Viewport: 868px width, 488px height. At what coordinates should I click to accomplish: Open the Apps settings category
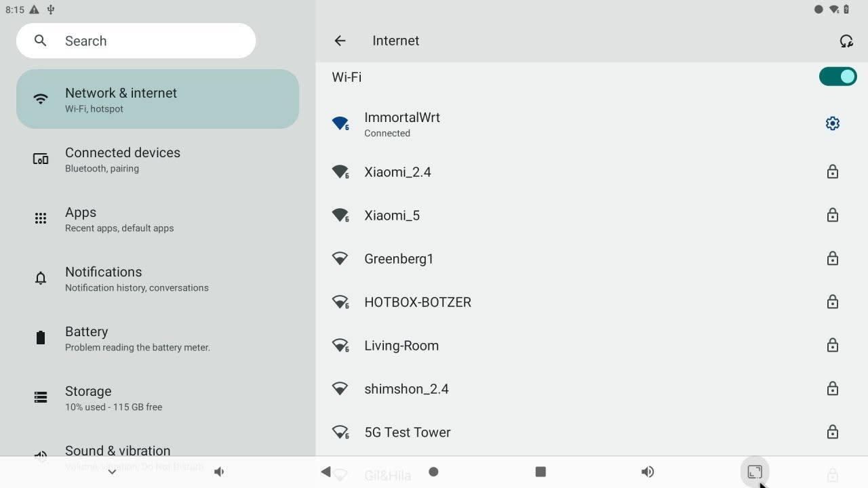pos(157,219)
